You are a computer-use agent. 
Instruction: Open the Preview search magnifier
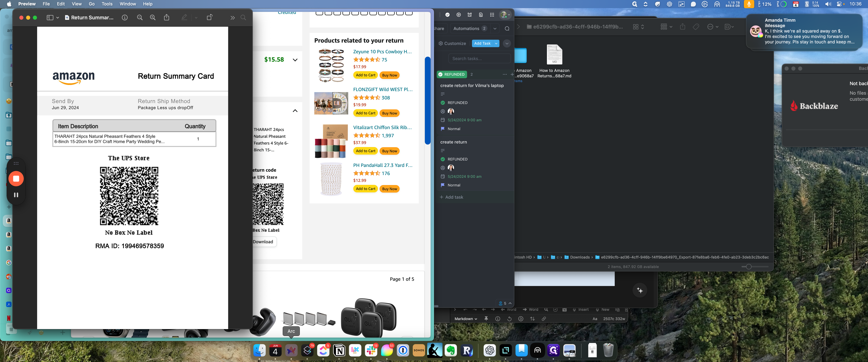[x=243, y=17]
